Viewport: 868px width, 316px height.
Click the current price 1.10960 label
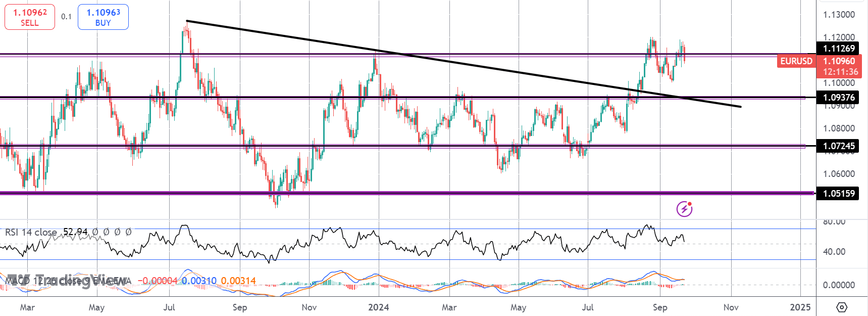pos(839,61)
